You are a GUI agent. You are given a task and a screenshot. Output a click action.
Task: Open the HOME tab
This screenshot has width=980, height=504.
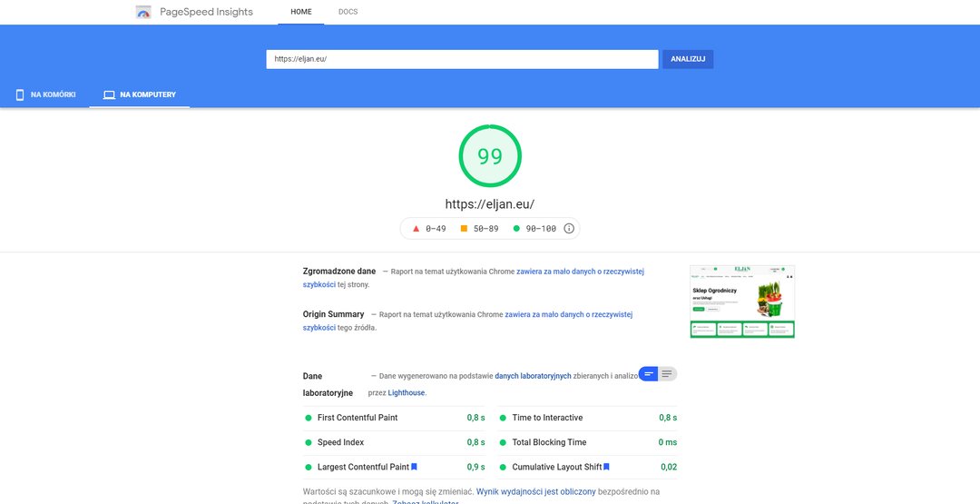click(301, 12)
